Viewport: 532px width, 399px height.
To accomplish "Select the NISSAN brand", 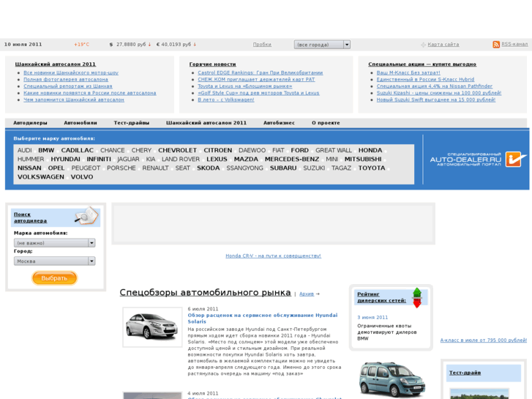I will coord(29,168).
